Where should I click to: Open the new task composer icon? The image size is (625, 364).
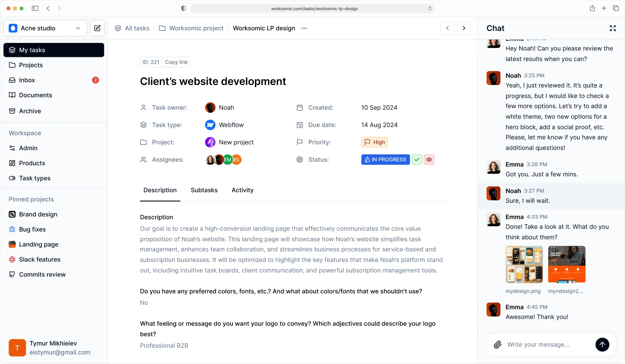coord(97,28)
